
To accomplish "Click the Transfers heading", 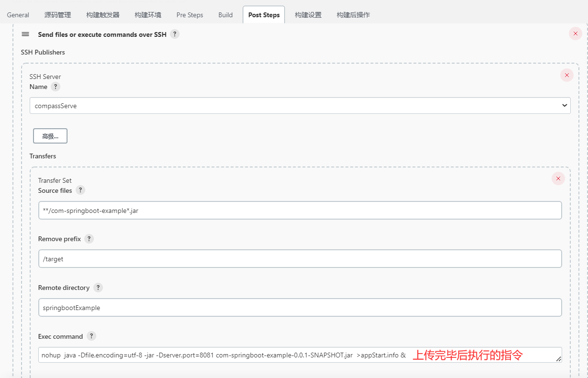I will click(x=43, y=156).
